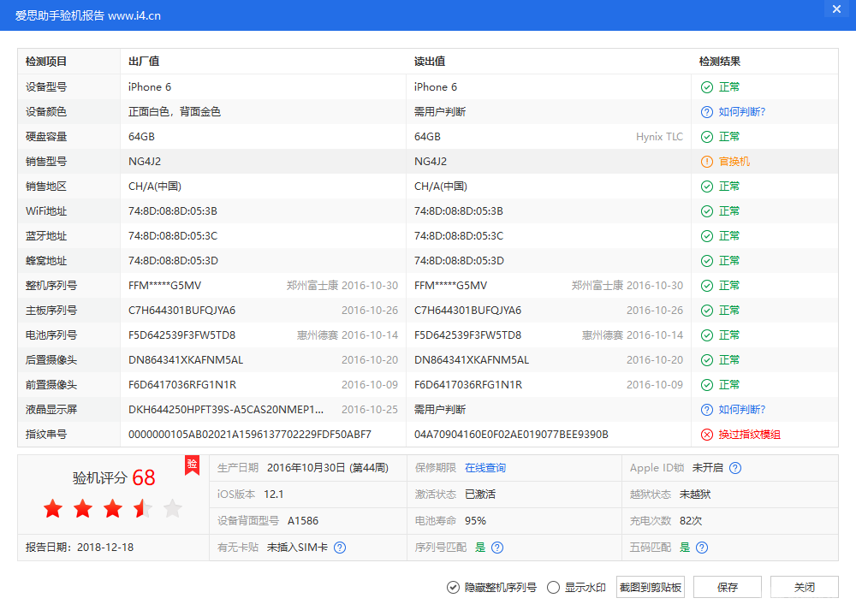Click the 出厂值 column header

[144, 62]
